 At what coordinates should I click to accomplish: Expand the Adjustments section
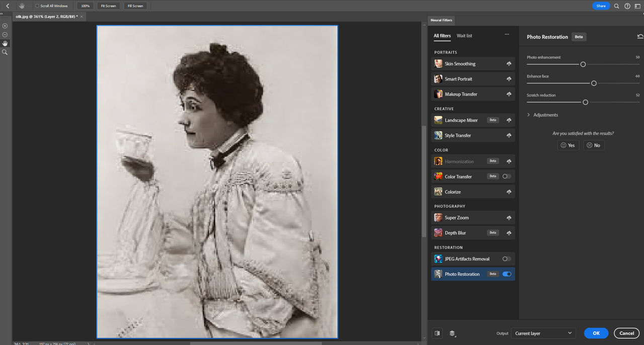[x=542, y=115]
